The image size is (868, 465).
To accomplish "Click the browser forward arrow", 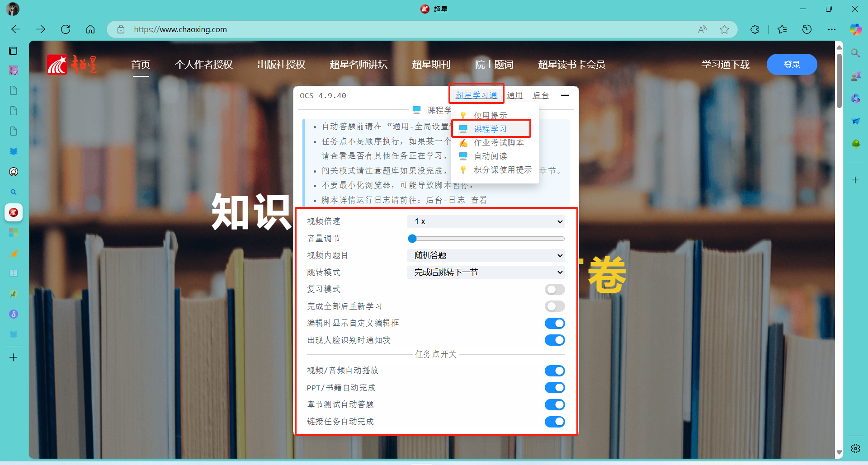I will (x=41, y=29).
